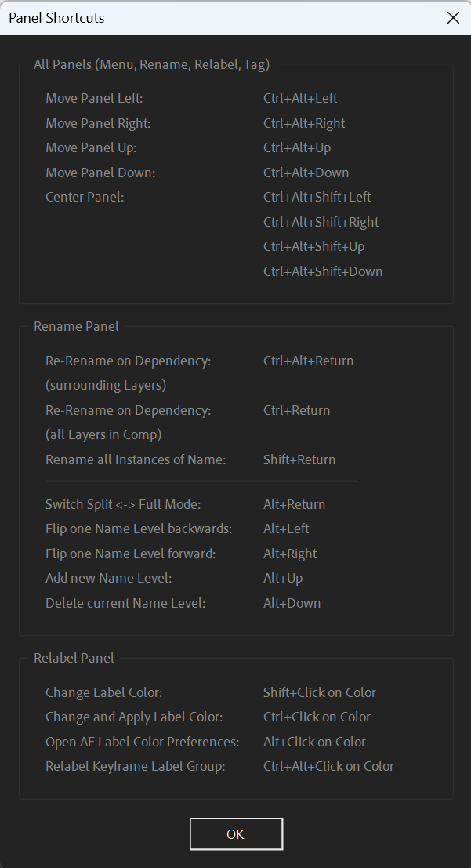This screenshot has height=868, width=471.
Task: Select the Ctrl+Alt+Right shortcut text
Action: (304, 123)
